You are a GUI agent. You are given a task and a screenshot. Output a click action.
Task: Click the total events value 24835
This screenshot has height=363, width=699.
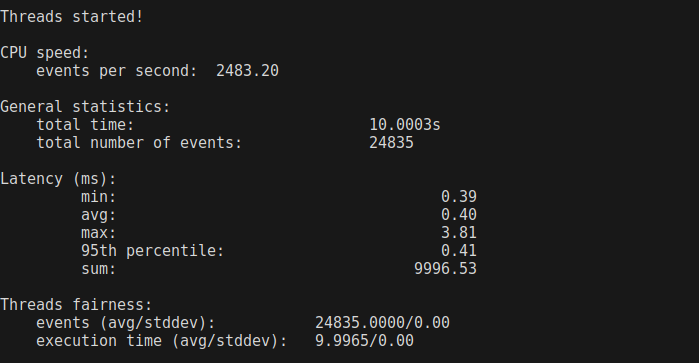click(x=391, y=143)
